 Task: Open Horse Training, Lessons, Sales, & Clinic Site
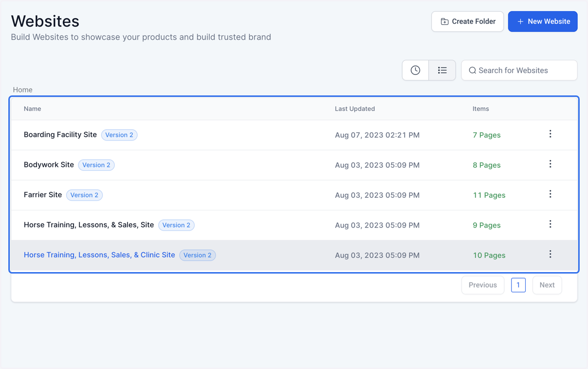pyautogui.click(x=99, y=255)
